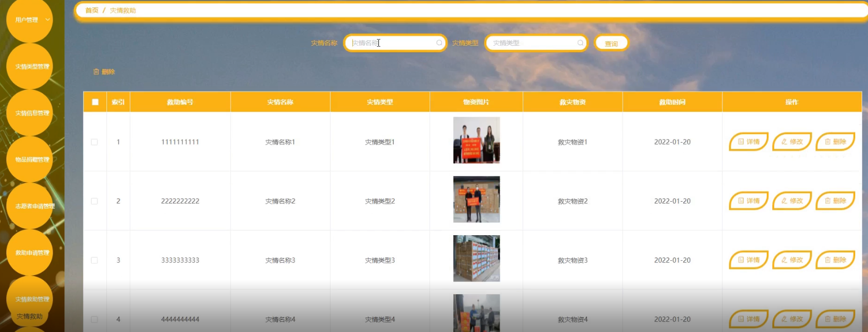Viewport: 868px width, 332px height.
Task: Click cell 救灾物资4
Action: pos(573,319)
